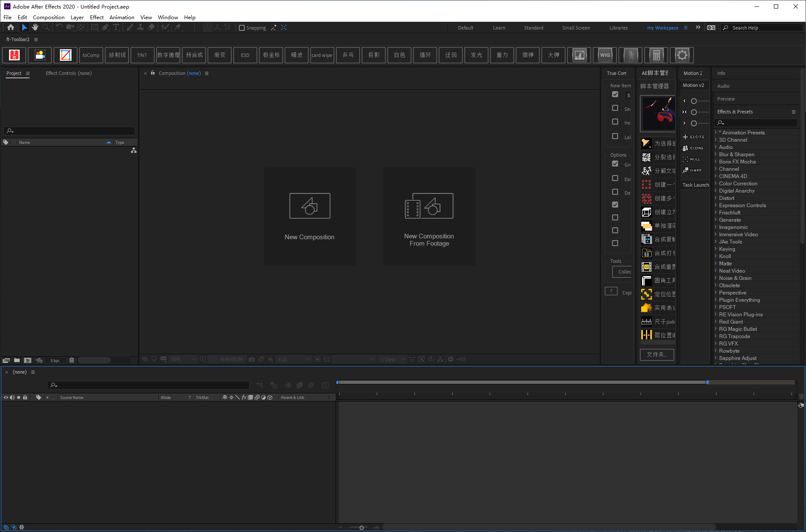Click the 尺子.jsxb ruler script icon
This screenshot has height=532, width=806.
point(646,321)
